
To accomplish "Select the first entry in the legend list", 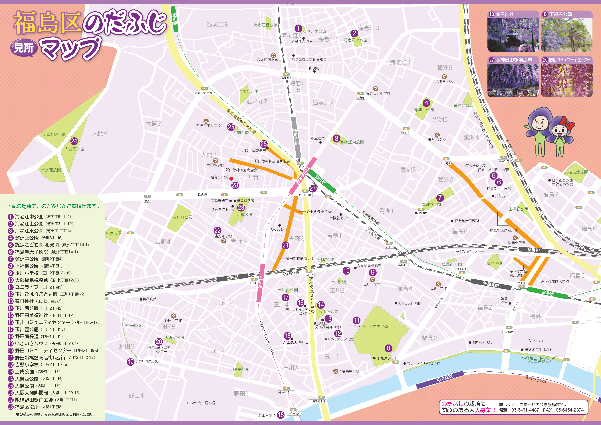I will (42, 215).
